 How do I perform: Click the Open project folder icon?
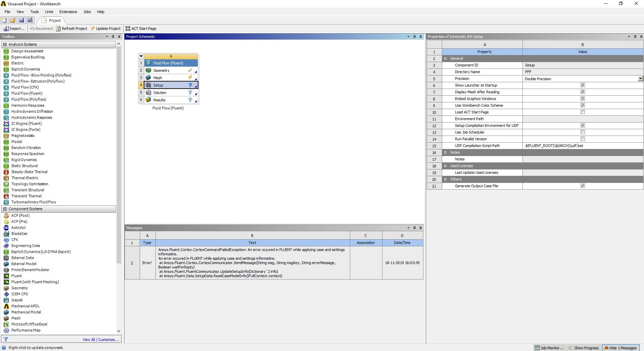[13, 20]
